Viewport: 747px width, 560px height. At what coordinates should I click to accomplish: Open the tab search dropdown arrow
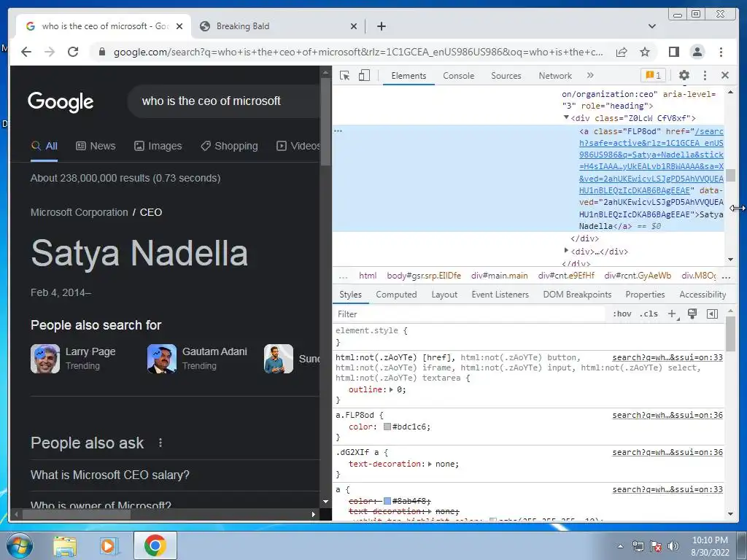coord(651,26)
